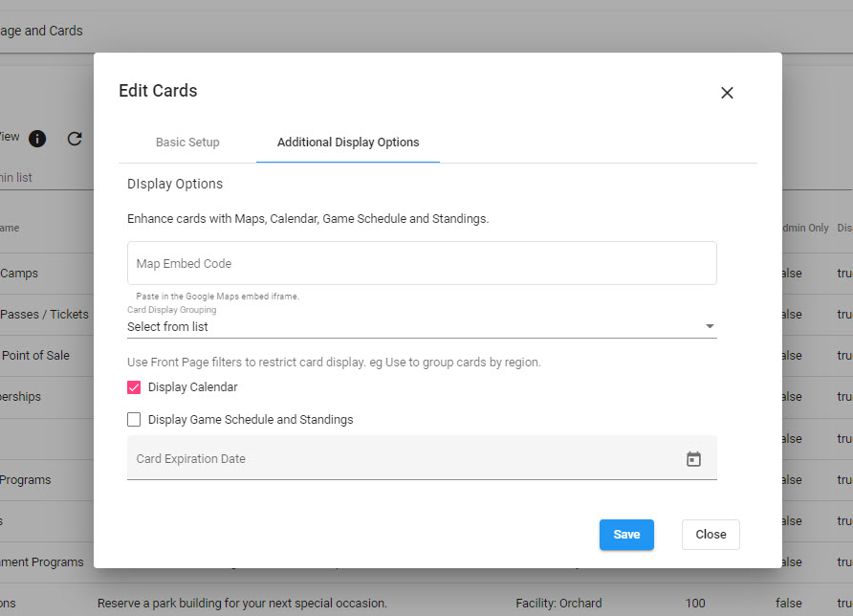The image size is (853, 616).
Task: Open the date picker calendar icon
Action: tap(693, 459)
